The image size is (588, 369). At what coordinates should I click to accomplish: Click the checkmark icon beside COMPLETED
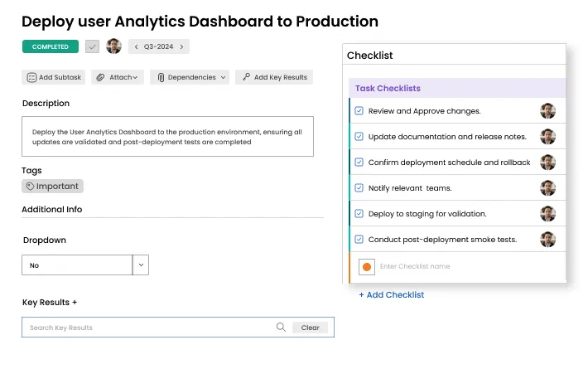click(92, 46)
